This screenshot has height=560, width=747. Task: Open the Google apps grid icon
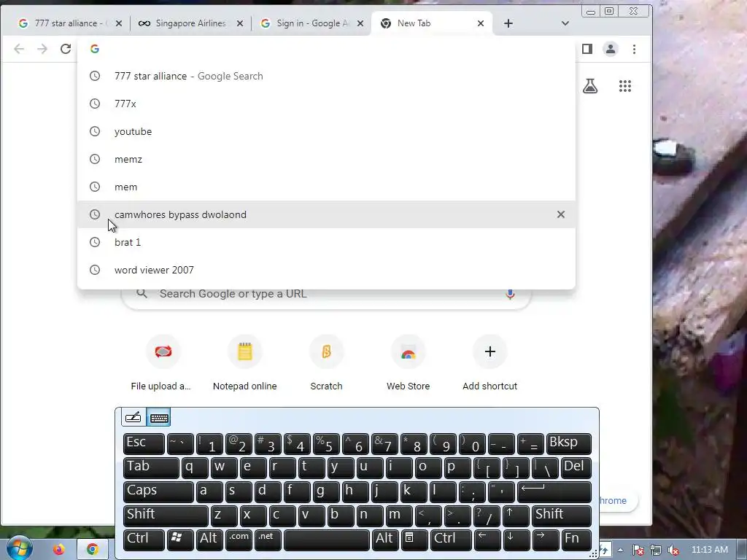[x=625, y=86]
